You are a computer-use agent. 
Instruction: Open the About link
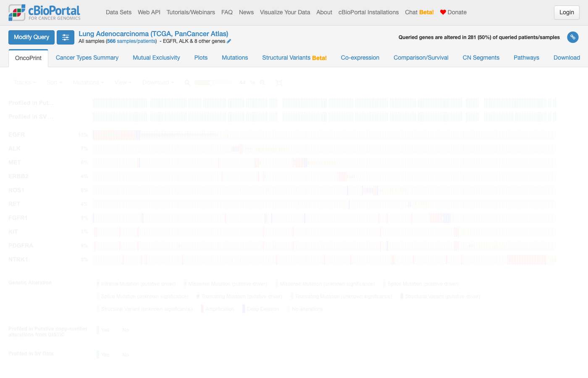[324, 12]
